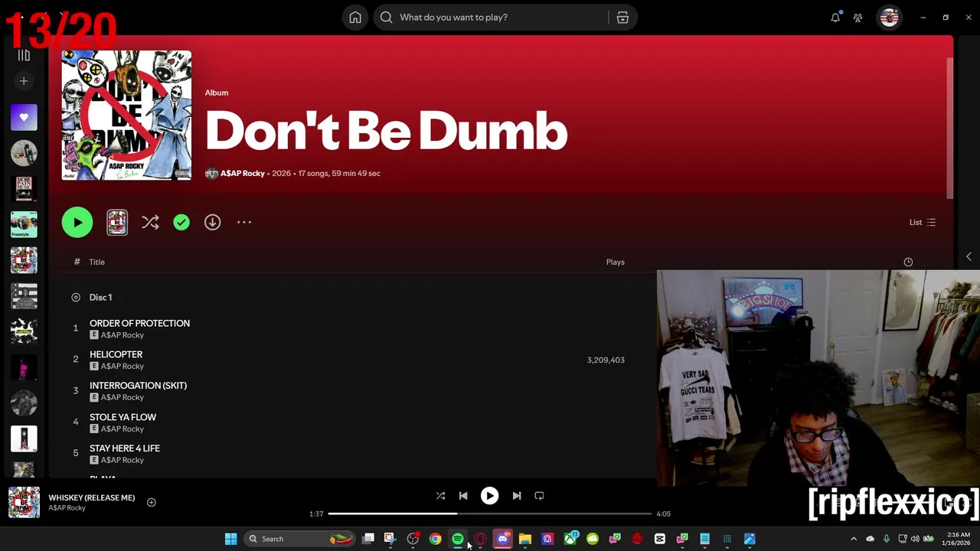
Task: Open Opera browser from the taskbar
Action: click(x=480, y=539)
